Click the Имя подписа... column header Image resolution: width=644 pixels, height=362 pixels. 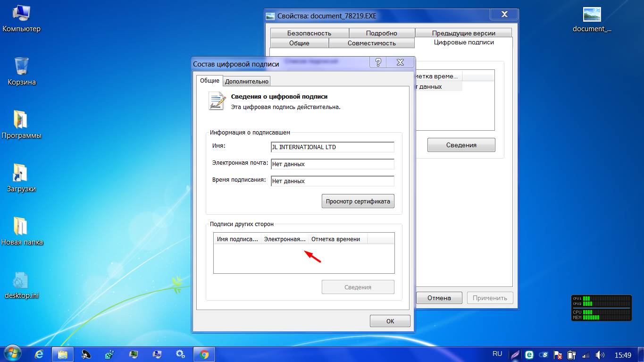[x=237, y=239]
